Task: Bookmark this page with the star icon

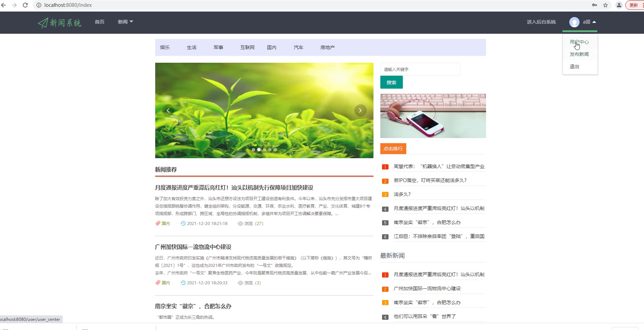Action: tap(605, 5)
